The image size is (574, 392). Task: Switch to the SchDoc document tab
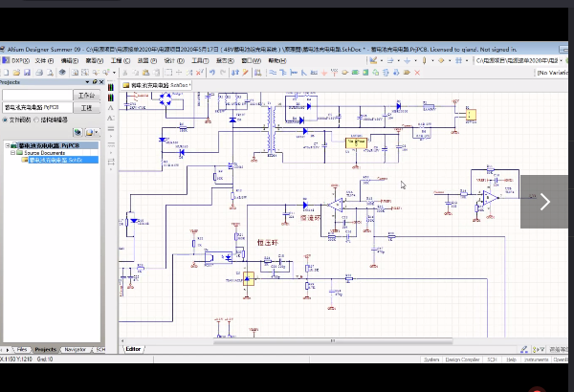[x=157, y=85]
